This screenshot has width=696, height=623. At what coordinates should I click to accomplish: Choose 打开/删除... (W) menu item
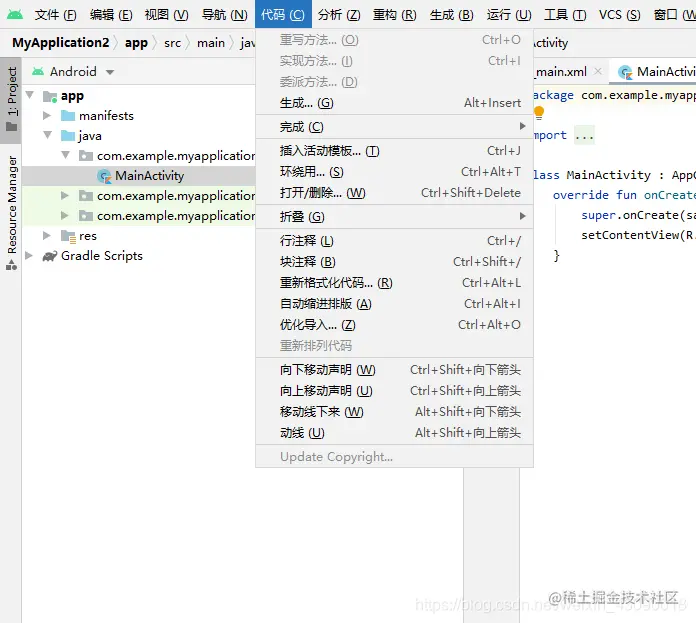coord(394,193)
